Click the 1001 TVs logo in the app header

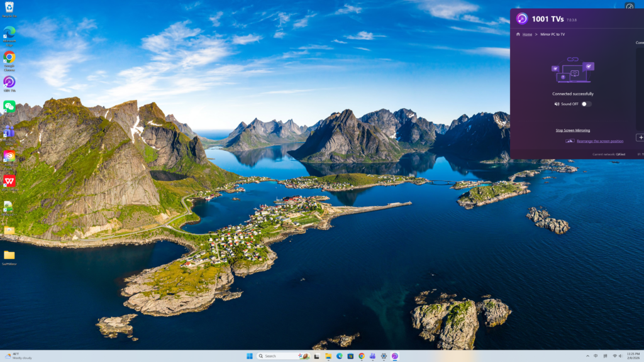tap(522, 18)
